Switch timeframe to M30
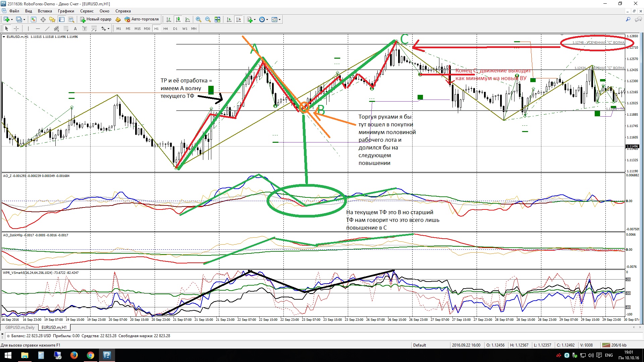Image resolution: width=644 pixels, height=362 pixels. (x=147, y=28)
